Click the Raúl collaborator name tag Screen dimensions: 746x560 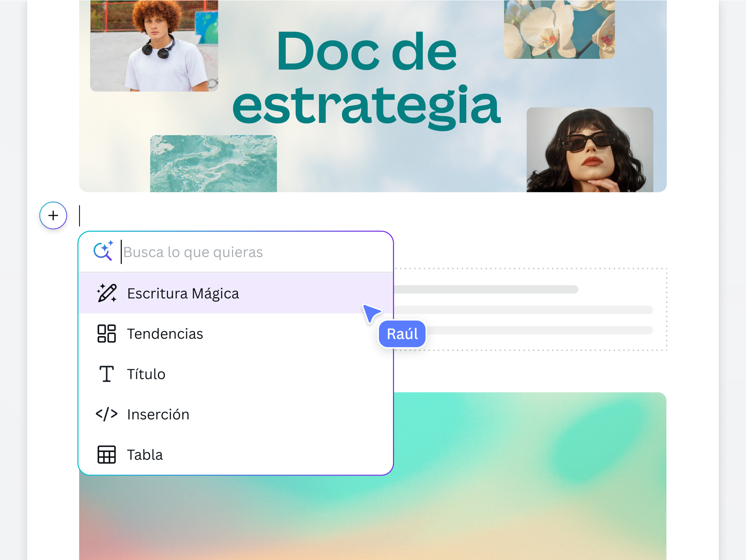coord(402,333)
